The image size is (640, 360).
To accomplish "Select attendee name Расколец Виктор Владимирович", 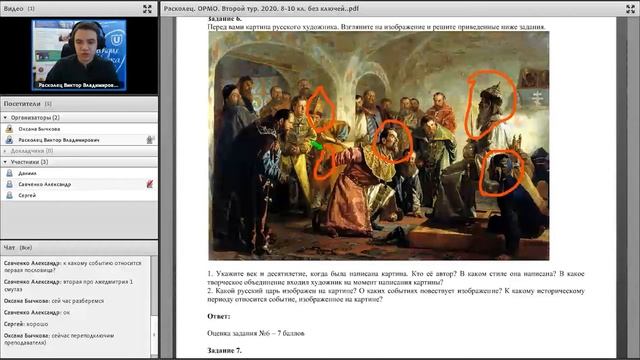I will pos(59,140).
